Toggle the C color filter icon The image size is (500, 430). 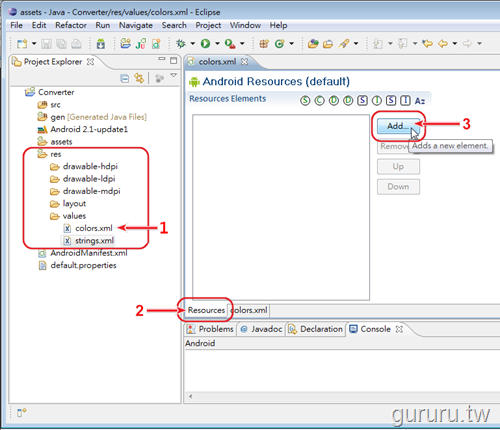[x=319, y=100]
